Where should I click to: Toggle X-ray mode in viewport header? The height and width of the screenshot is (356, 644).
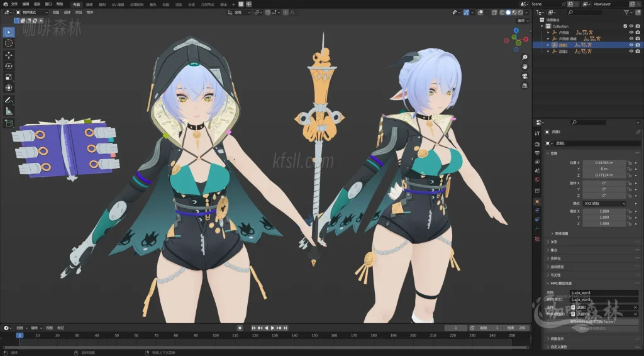click(494, 13)
